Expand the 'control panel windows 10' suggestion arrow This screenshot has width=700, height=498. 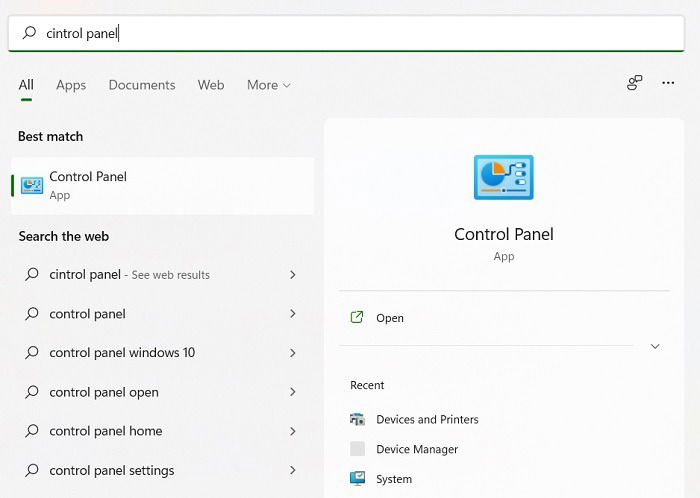click(293, 353)
